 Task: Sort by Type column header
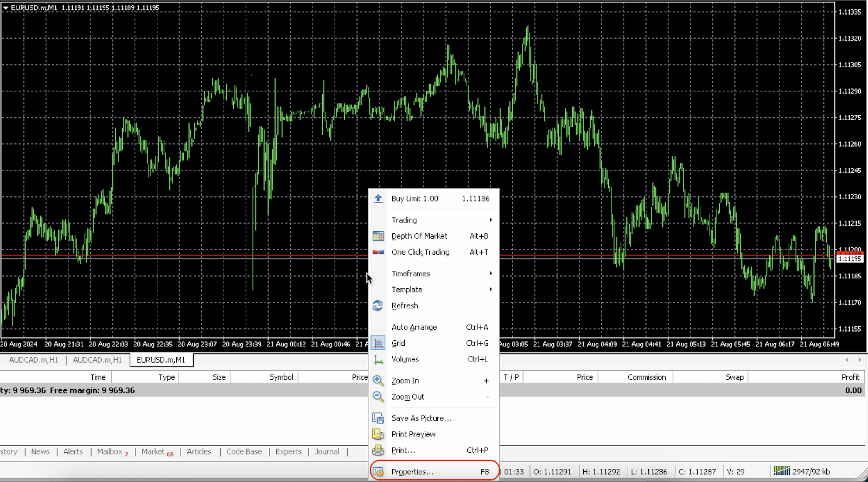(x=145, y=377)
